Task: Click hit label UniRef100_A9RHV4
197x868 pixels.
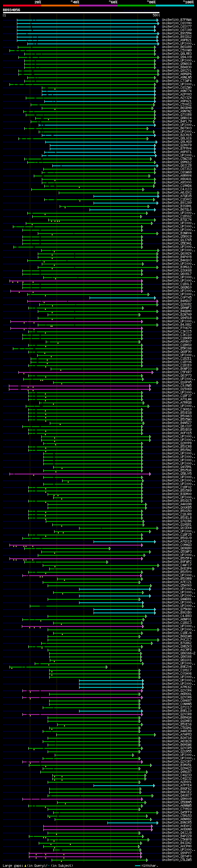Action: coord(177,176)
